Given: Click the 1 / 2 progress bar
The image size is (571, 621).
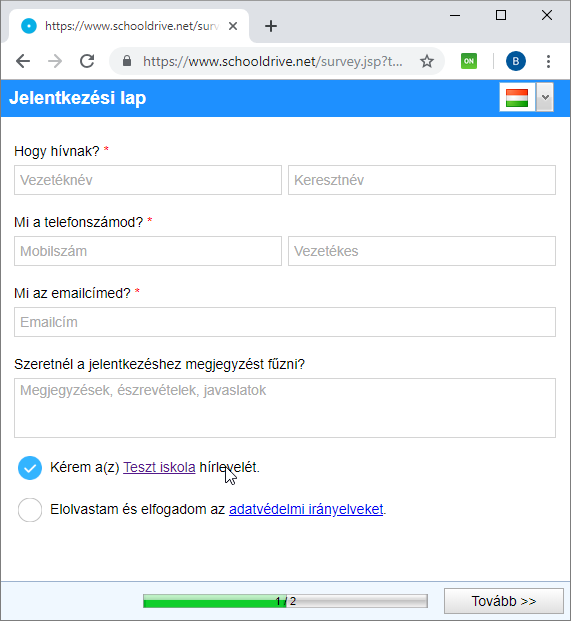Looking at the screenshot, I should 285,601.
